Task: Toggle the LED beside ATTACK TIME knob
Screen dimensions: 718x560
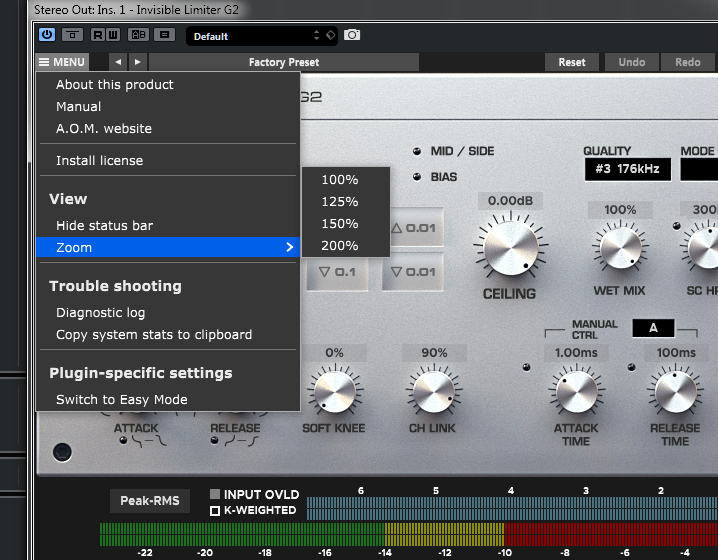Action: (527, 367)
